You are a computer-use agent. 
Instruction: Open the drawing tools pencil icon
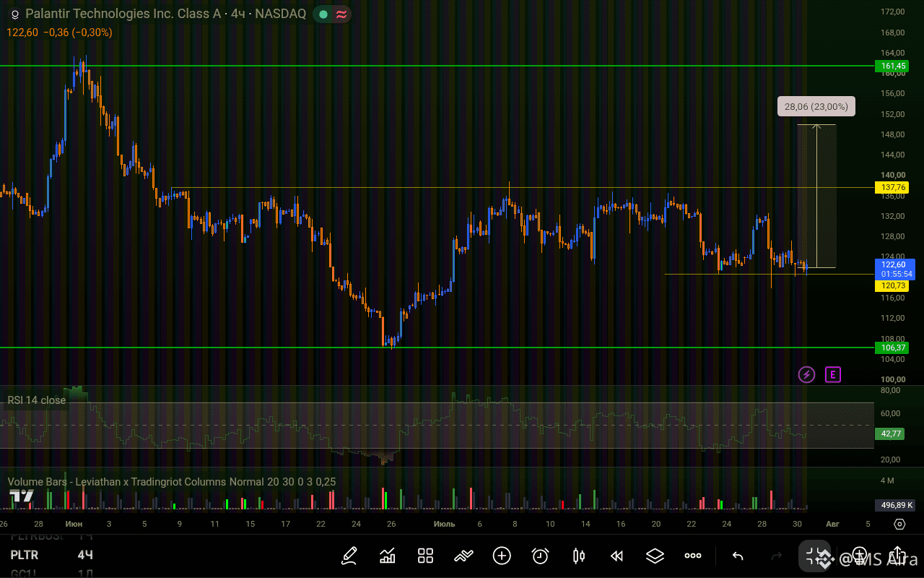[349, 556]
